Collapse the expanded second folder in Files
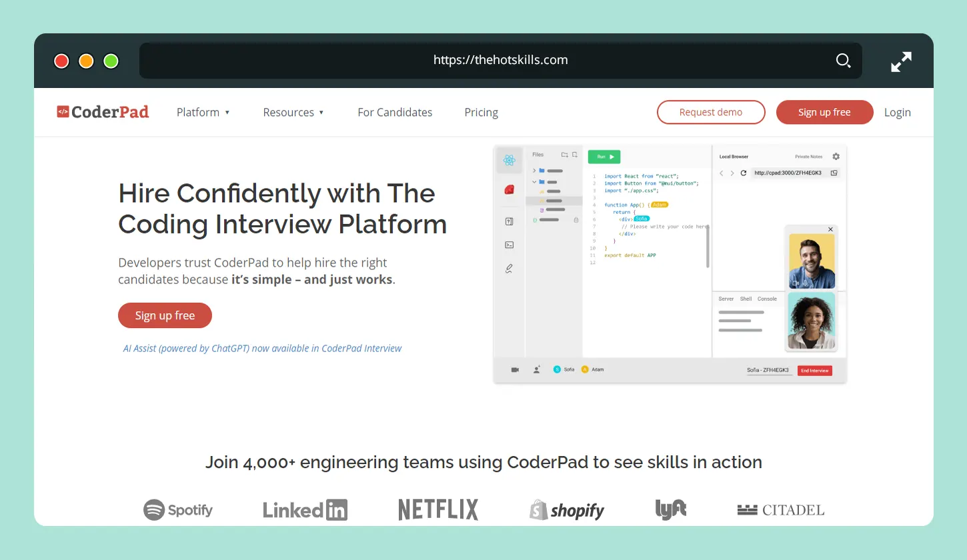This screenshot has height=560, width=967. [x=534, y=181]
